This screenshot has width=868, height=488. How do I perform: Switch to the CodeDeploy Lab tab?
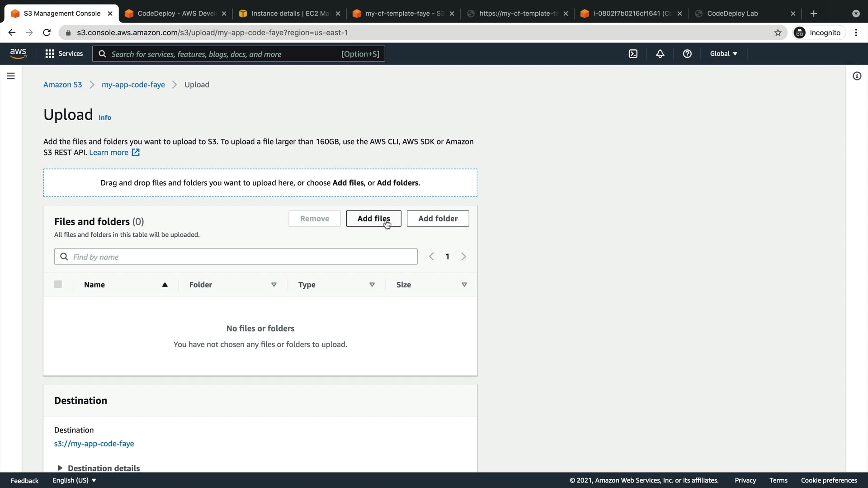pyautogui.click(x=732, y=14)
